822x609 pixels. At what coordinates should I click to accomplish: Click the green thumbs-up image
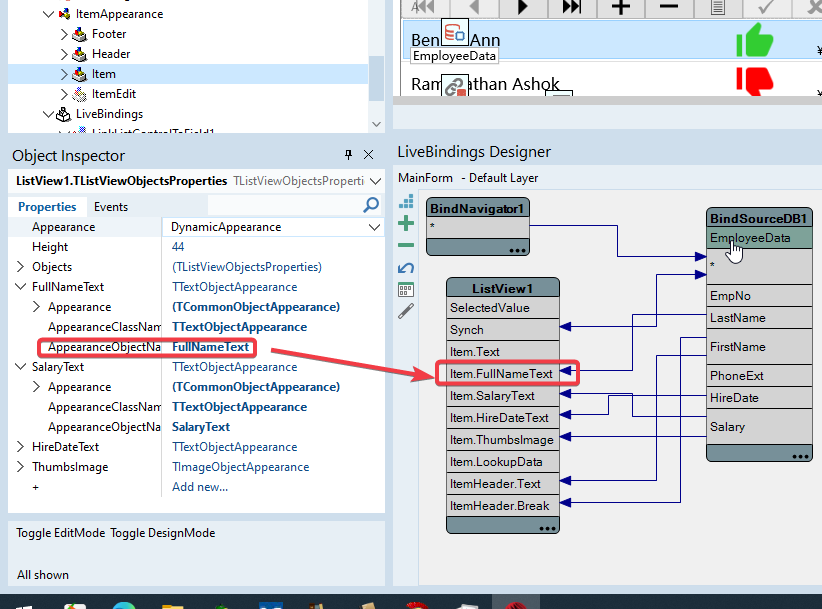pyautogui.click(x=754, y=40)
